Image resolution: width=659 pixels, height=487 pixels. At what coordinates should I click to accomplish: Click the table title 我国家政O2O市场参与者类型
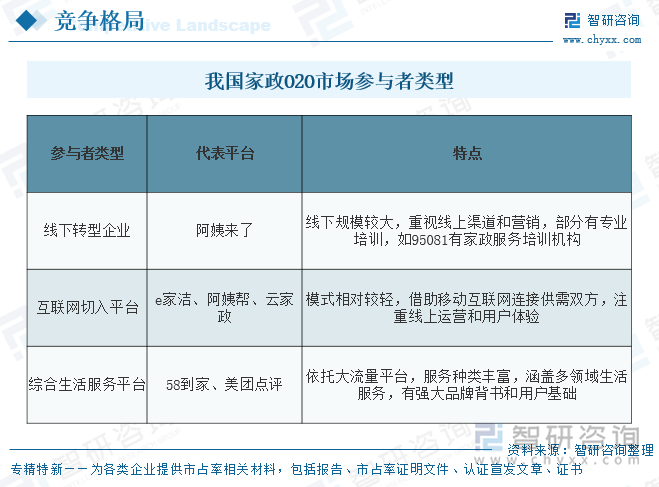(329, 81)
